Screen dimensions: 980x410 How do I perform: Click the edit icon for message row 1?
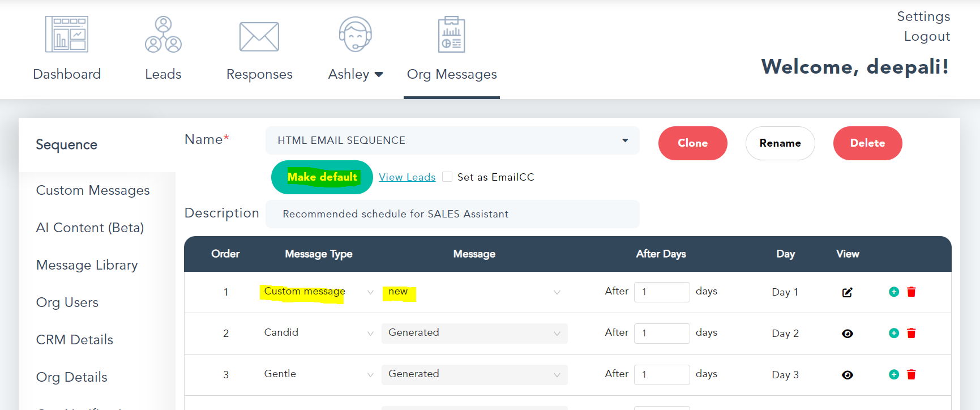point(847,292)
